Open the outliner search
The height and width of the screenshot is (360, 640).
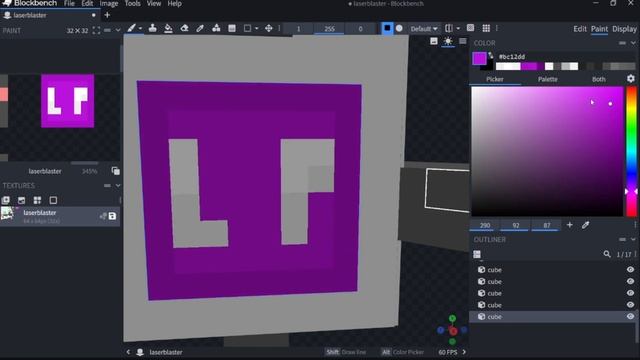click(607, 254)
